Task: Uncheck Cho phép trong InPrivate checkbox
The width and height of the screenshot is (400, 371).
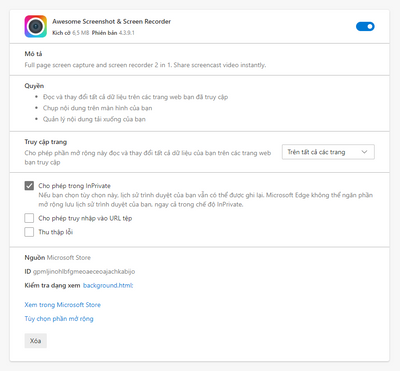Action: (x=29, y=186)
